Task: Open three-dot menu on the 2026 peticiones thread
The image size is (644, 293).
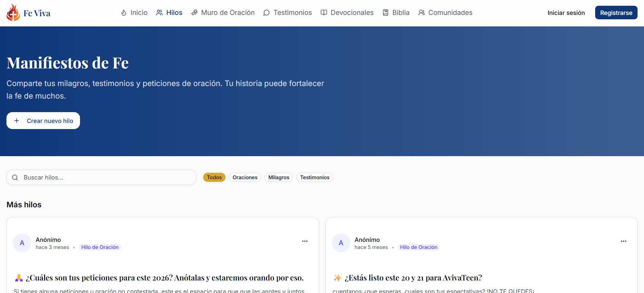Action: click(x=305, y=241)
